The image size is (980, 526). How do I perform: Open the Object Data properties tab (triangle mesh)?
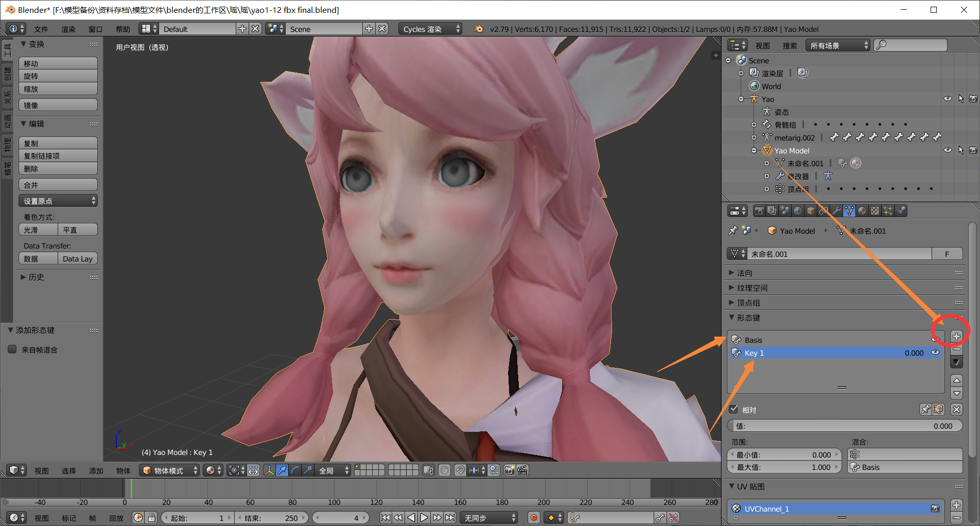click(x=849, y=211)
